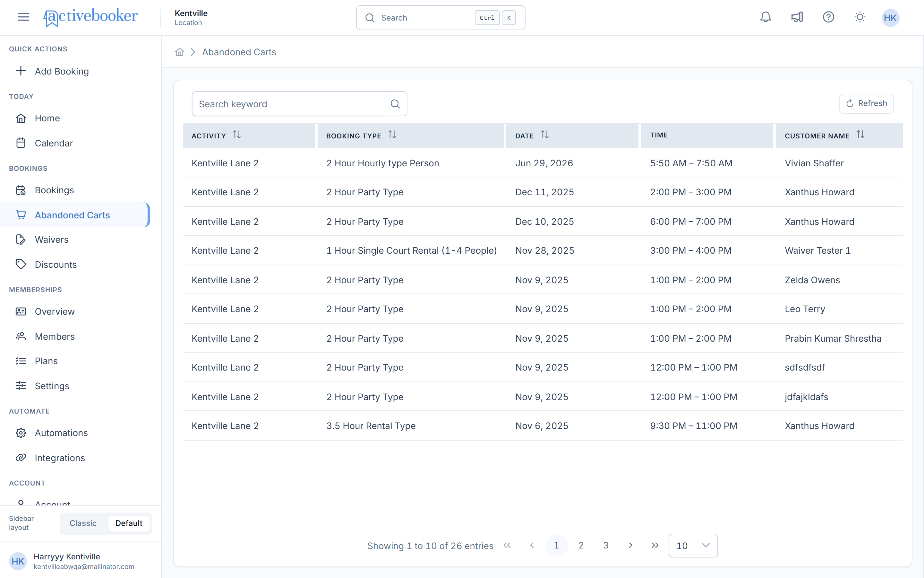Go to the next page arrow
Viewport: 924px width, 578px height.
tap(630, 546)
